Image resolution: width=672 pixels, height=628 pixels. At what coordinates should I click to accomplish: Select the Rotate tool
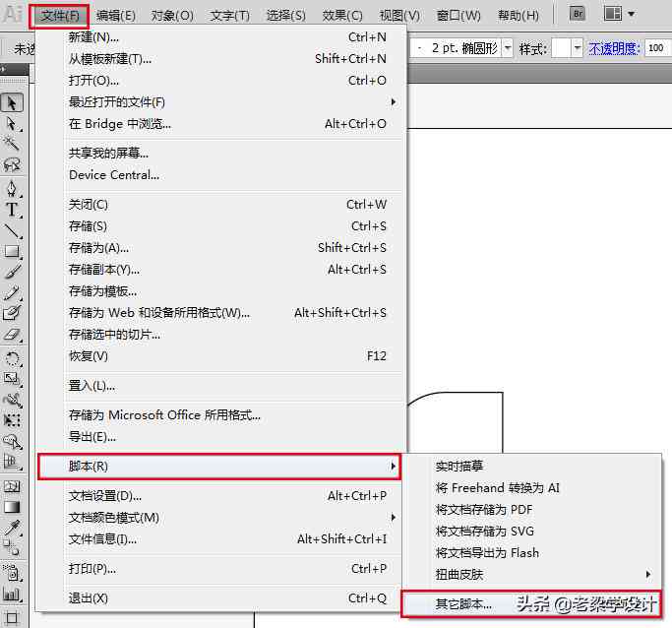(x=12, y=358)
